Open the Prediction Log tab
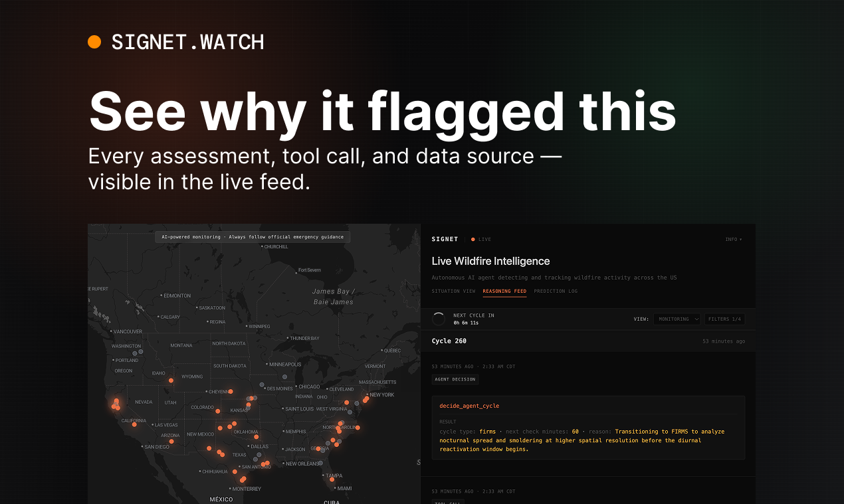Image resolution: width=844 pixels, height=504 pixels. (556, 291)
